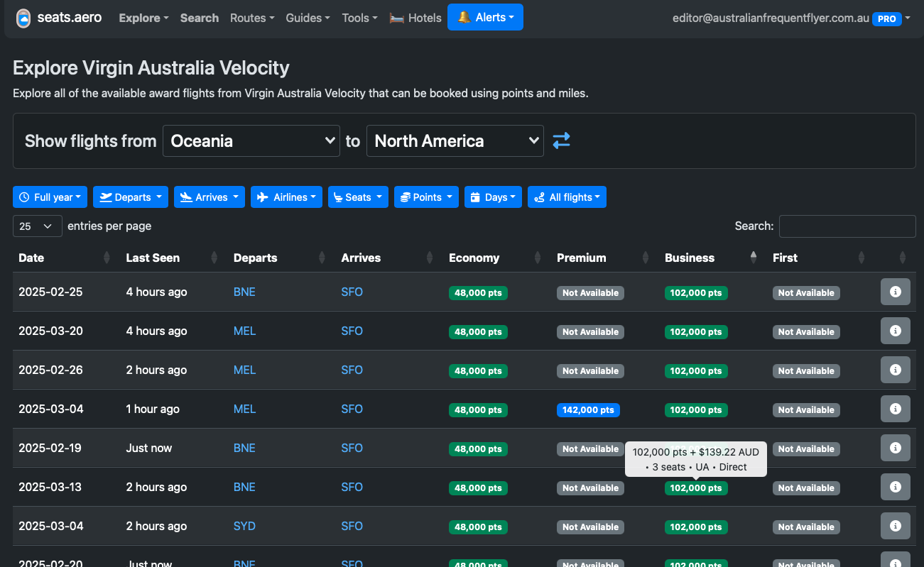This screenshot has height=567, width=924.
Task: Open the Arrives filter dropdown
Action: [x=210, y=197]
